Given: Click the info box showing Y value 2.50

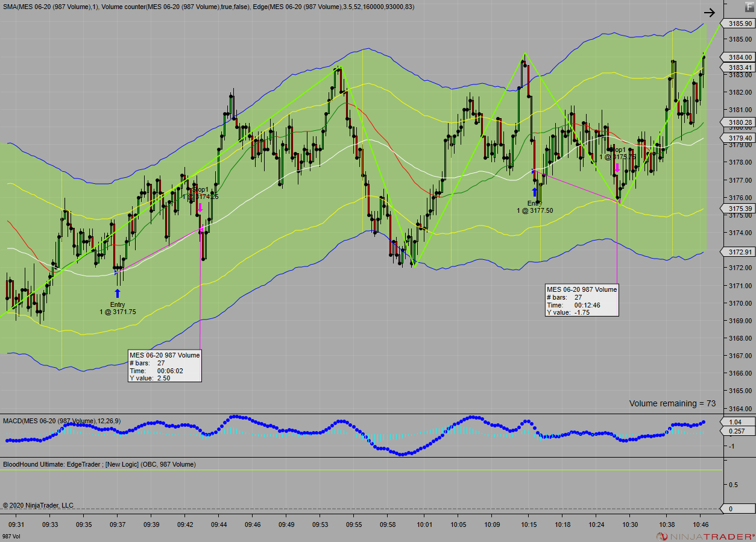Looking at the screenshot, I should (164, 367).
